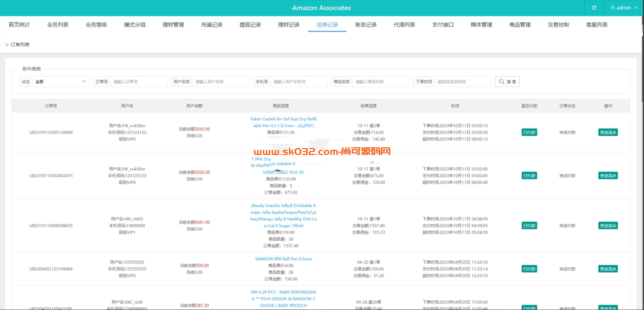Open 模式分组 tab

coord(135,25)
